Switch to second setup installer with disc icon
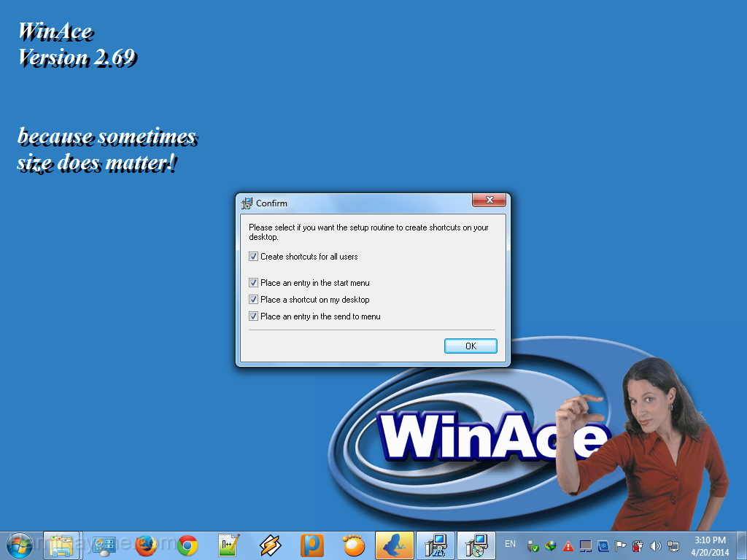The height and width of the screenshot is (560, 747). (x=476, y=545)
